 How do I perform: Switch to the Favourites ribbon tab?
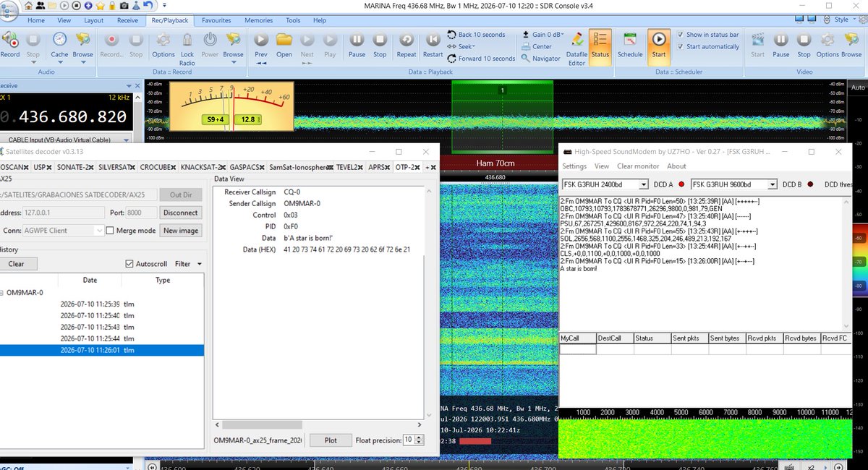point(216,20)
